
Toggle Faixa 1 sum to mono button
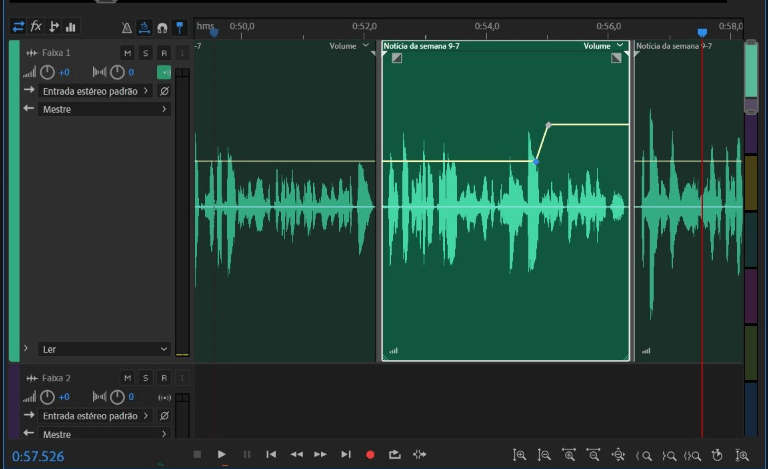pos(164,72)
